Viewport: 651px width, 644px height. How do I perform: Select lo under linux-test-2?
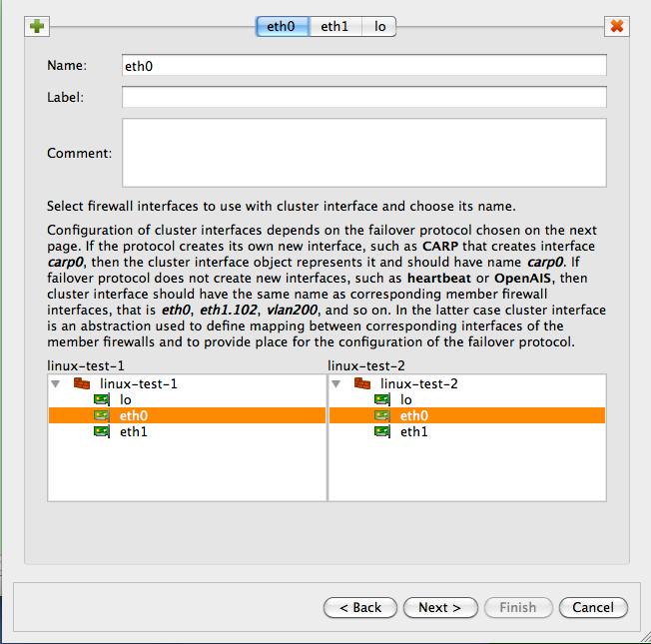click(467, 399)
